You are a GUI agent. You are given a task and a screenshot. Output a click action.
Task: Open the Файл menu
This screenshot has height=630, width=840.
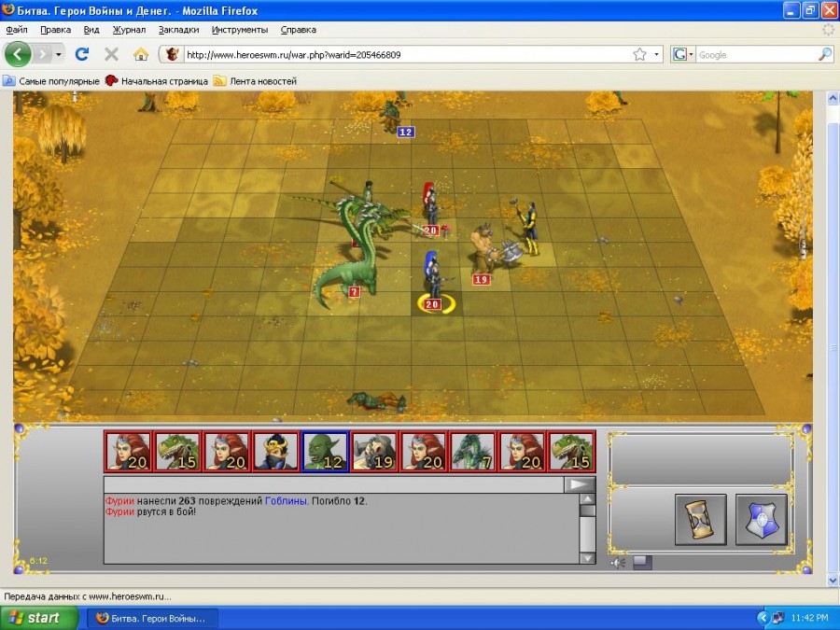17,30
